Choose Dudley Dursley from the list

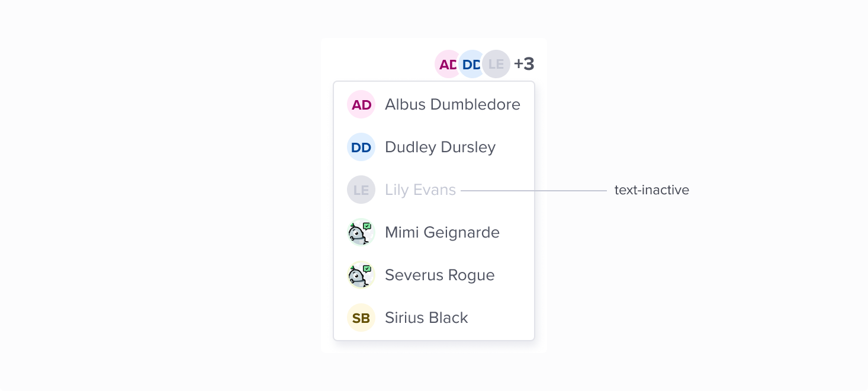pos(434,147)
